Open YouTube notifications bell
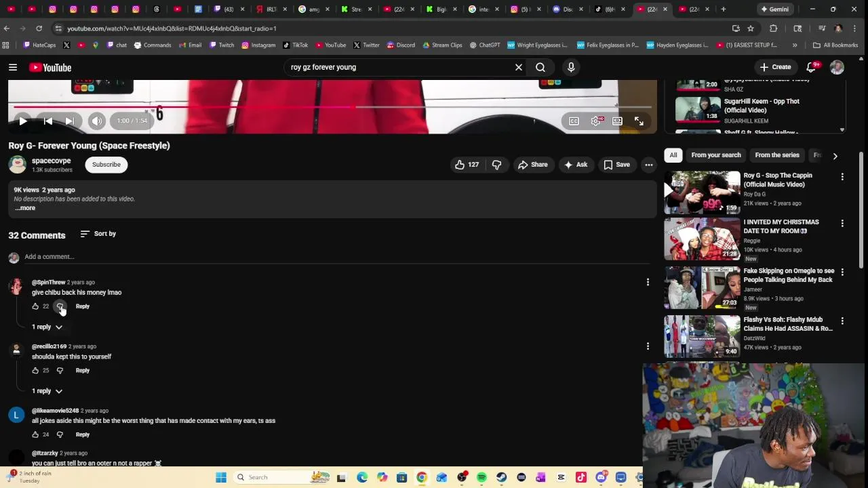This screenshot has height=488, width=868. pos(812,67)
